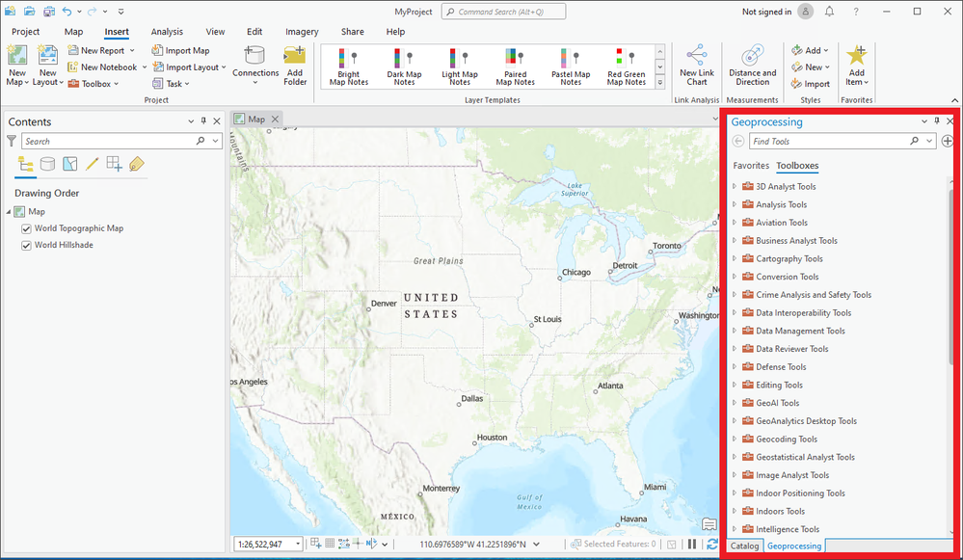Click Geoprocessing back arrow button
Screen dimensions: 963x560
(738, 142)
